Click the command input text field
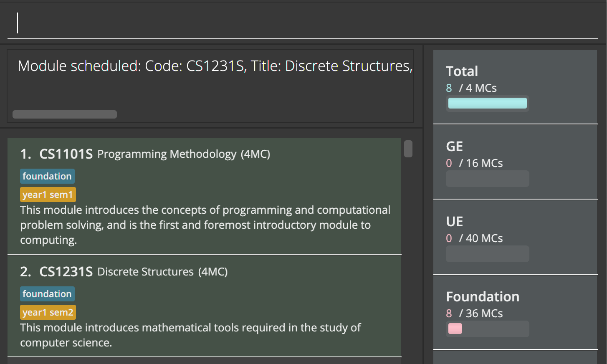 point(303,23)
